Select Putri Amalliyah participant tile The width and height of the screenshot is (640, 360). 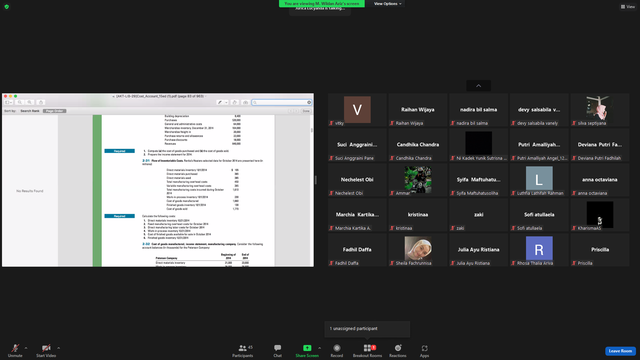[539, 145]
